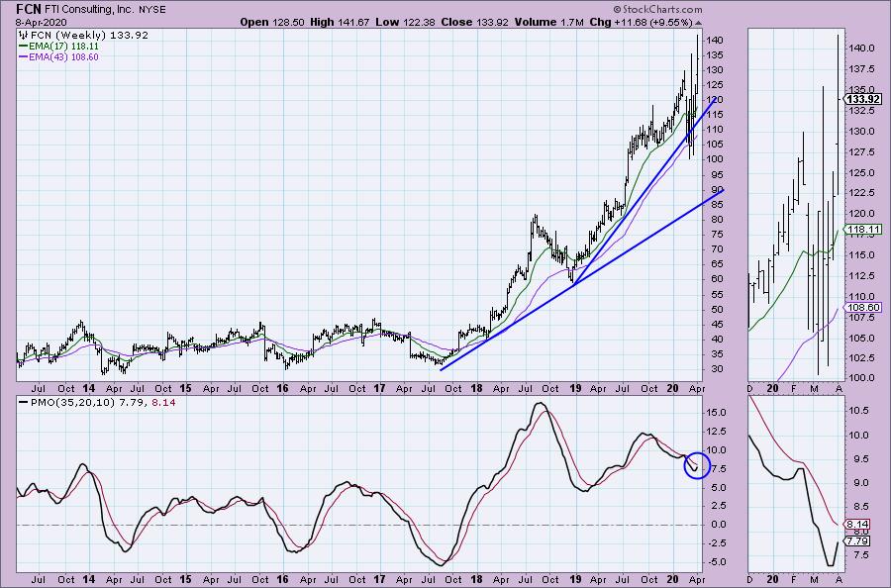This screenshot has height=588, width=891.
Task: Click the 140 label on main price axis
Action: (x=715, y=41)
